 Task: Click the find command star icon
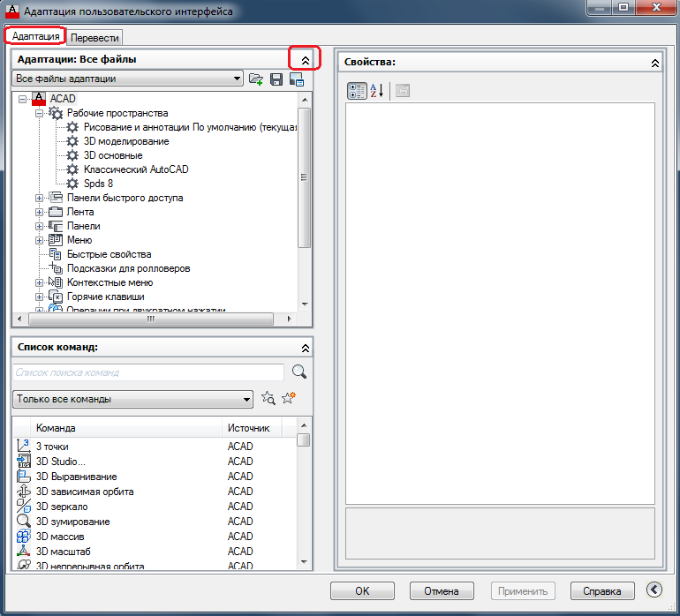[268, 398]
